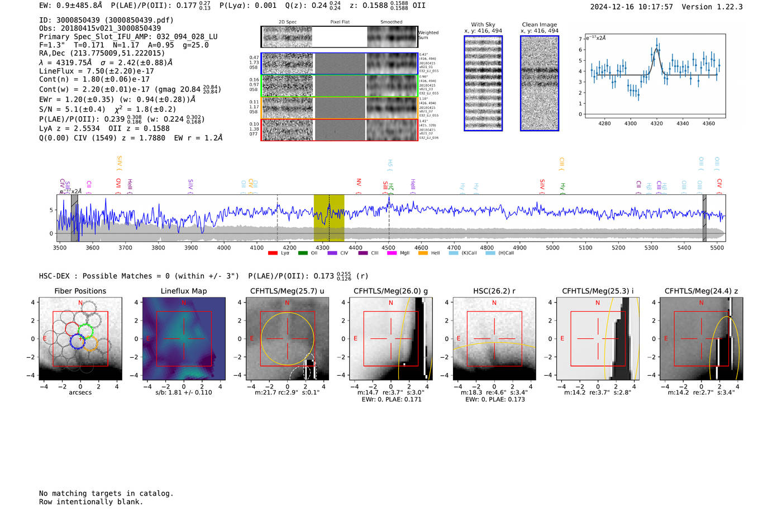The image size is (782, 532).
Task: Open the Lineflux Map image
Action: pos(184,339)
